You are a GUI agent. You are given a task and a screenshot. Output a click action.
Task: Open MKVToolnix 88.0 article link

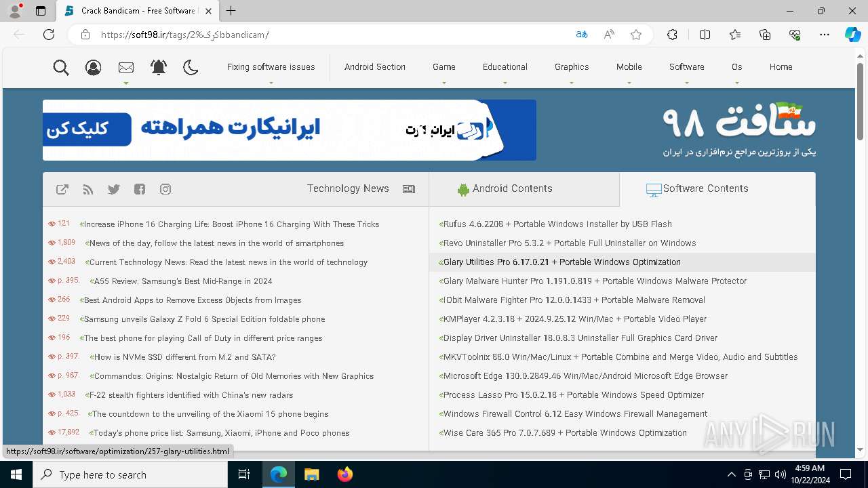tap(620, 357)
